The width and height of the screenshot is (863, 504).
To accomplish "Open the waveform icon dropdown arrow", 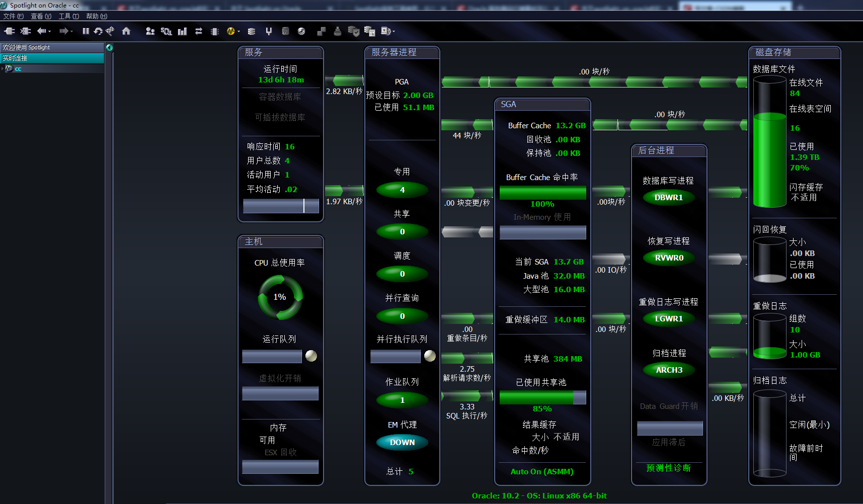I will pyautogui.click(x=239, y=32).
